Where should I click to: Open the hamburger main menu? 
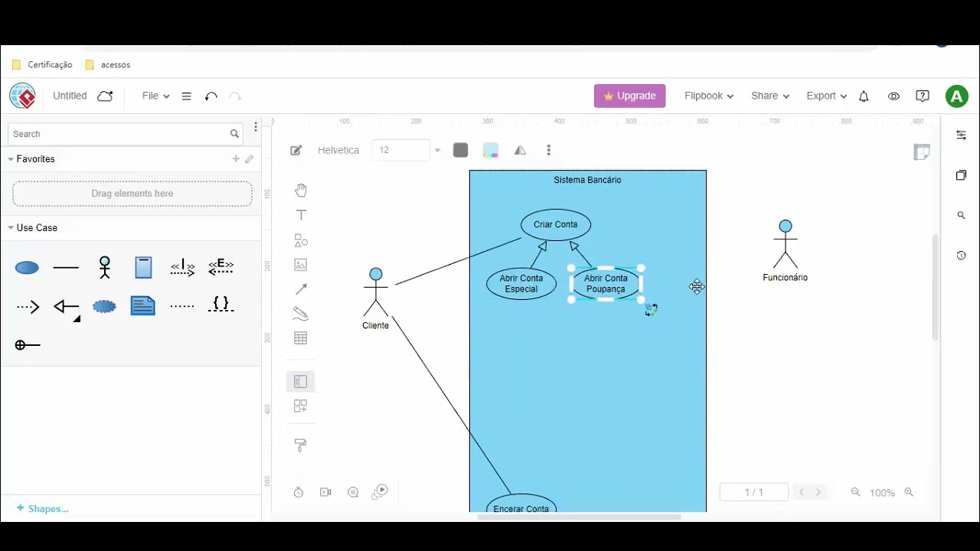point(186,96)
